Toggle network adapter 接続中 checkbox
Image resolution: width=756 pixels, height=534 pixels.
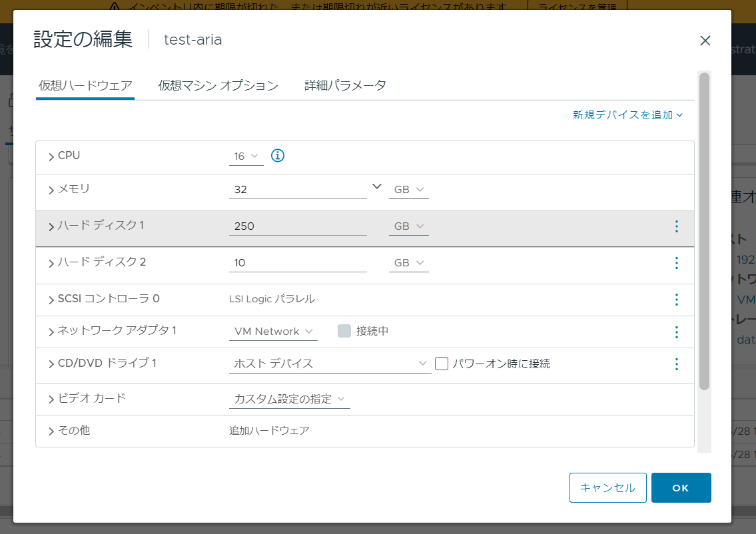(x=344, y=331)
